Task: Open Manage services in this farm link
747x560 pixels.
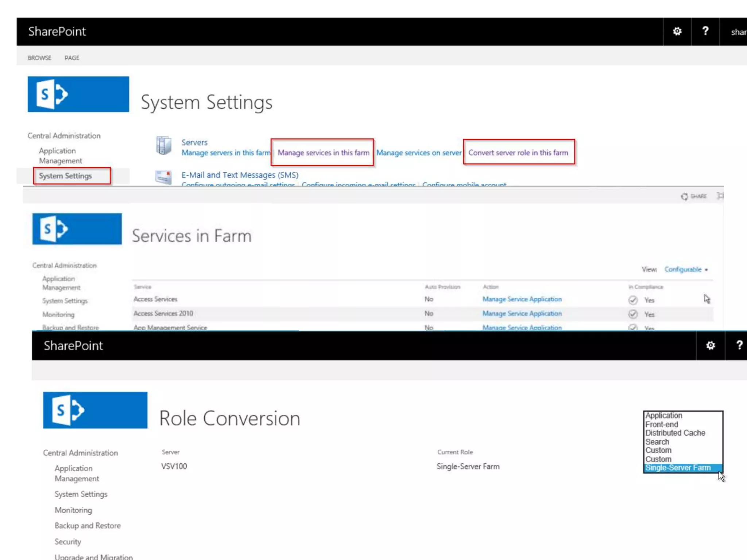Action: point(323,153)
